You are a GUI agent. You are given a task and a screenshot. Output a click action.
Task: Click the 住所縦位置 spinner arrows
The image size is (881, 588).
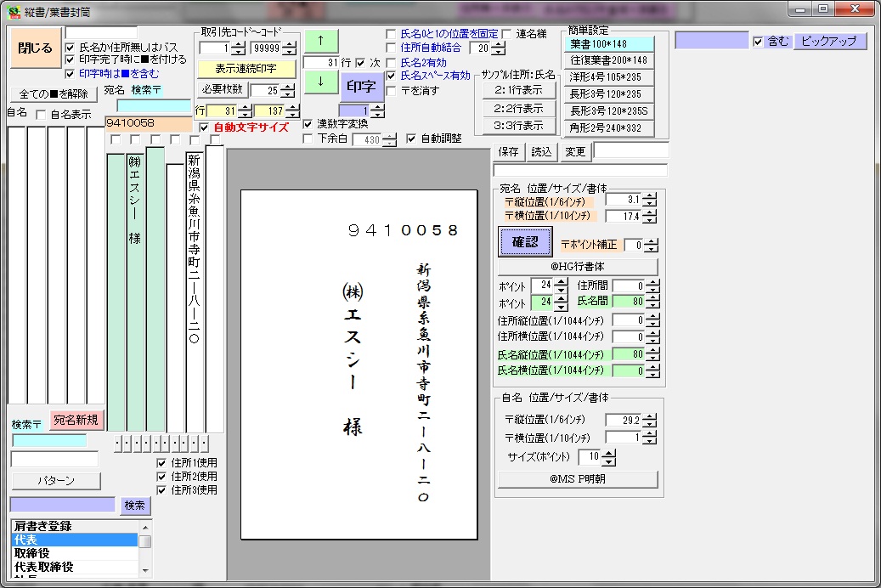coord(652,321)
